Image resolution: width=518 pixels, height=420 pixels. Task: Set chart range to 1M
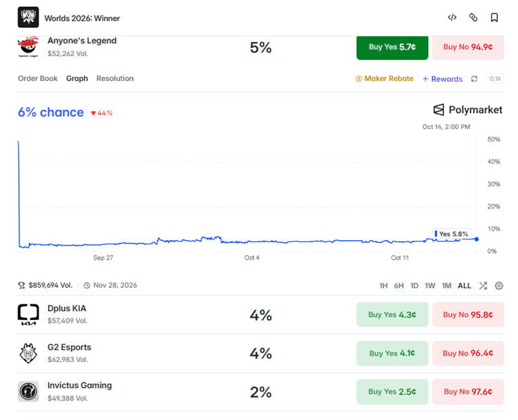[x=447, y=285]
